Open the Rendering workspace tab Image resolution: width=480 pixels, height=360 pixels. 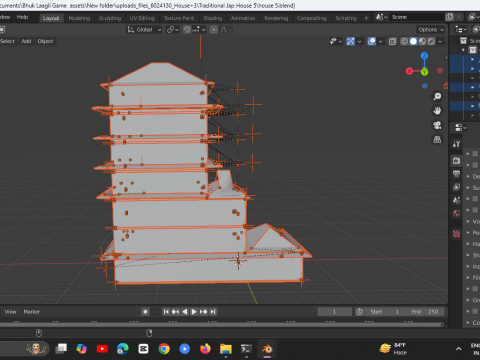pyautogui.click(x=276, y=18)
